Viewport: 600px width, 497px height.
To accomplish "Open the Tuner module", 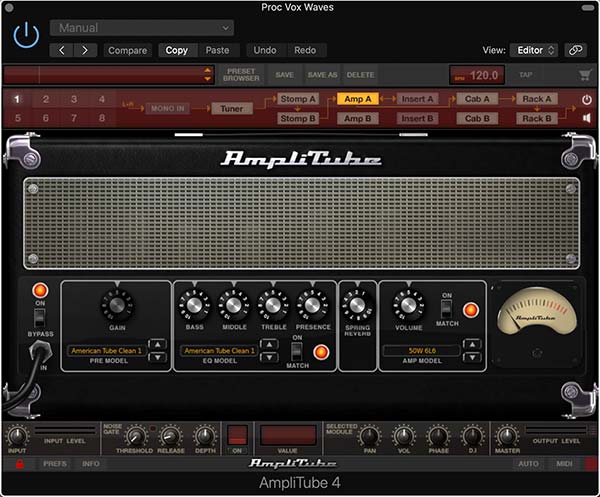I will coord(232,109).
